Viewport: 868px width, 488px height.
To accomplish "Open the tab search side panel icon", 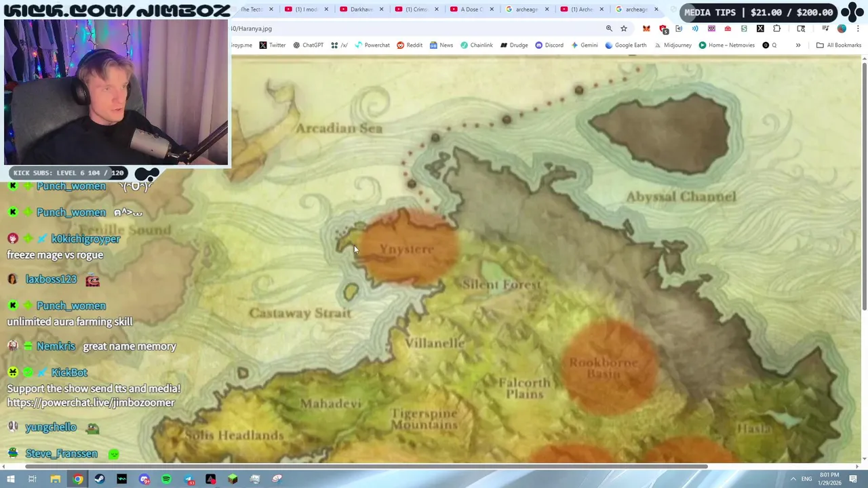I will [801, 28].
